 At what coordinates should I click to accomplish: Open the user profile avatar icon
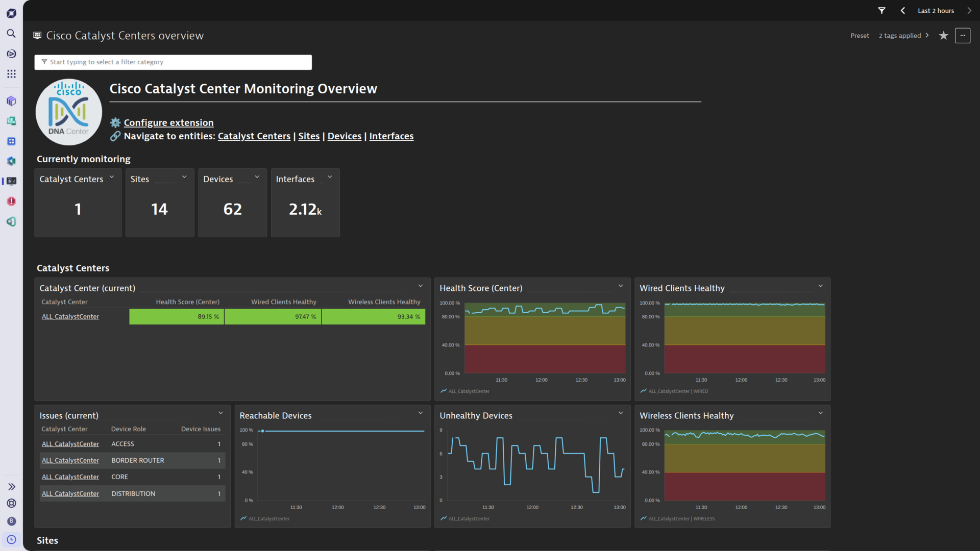[x=11, y=521]
